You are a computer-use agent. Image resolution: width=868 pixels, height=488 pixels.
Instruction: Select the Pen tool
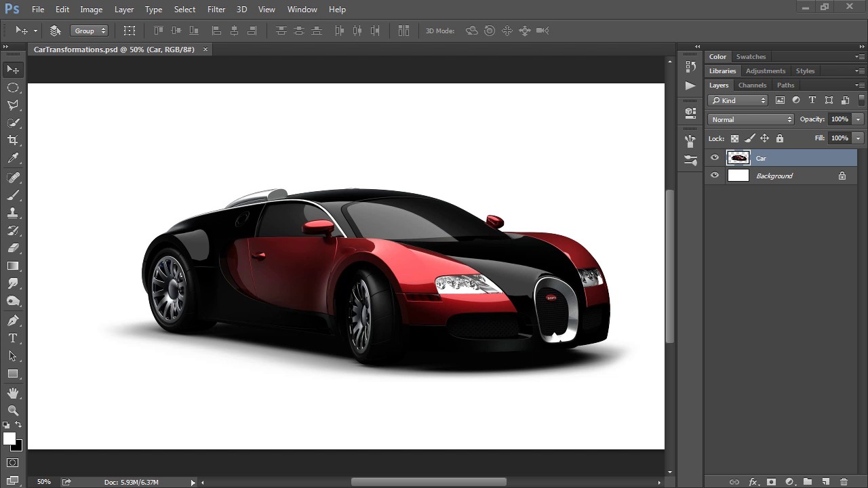tap(13, 321)
